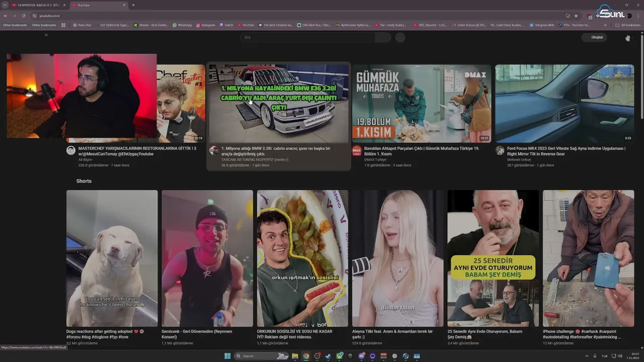Screen dimensions: 644x362
Task: Open OBS Studio from the taskbar
Action: click(x=317, y=356)
